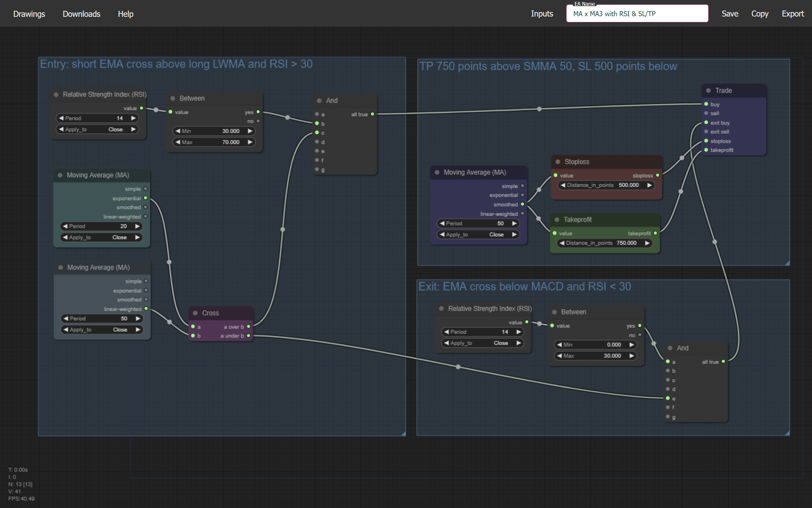The width and height of the screenshot is (812, 508).
Task: Click the buy port on the Trade node
Action: pyautogui.click(x=706, y=104)
